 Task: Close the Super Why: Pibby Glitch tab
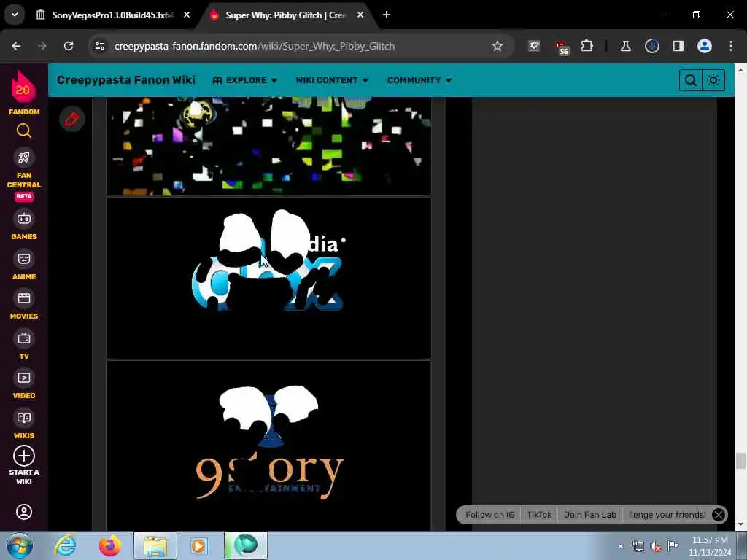tap(360, 15)
